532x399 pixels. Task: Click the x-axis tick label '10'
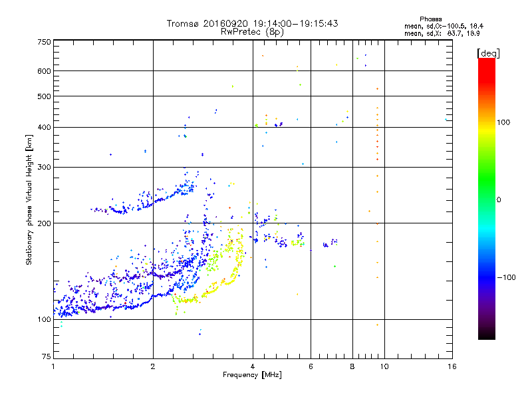[384, 366]
